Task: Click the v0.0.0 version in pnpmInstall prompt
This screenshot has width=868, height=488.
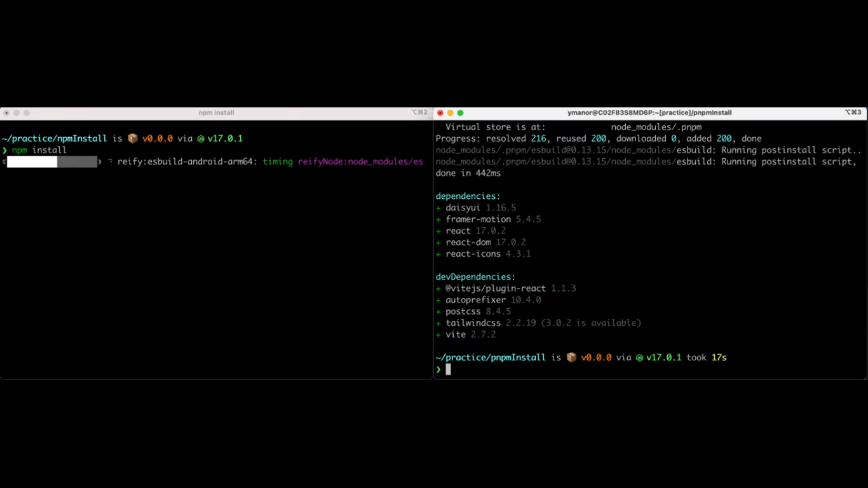Action: click(597, 358)
